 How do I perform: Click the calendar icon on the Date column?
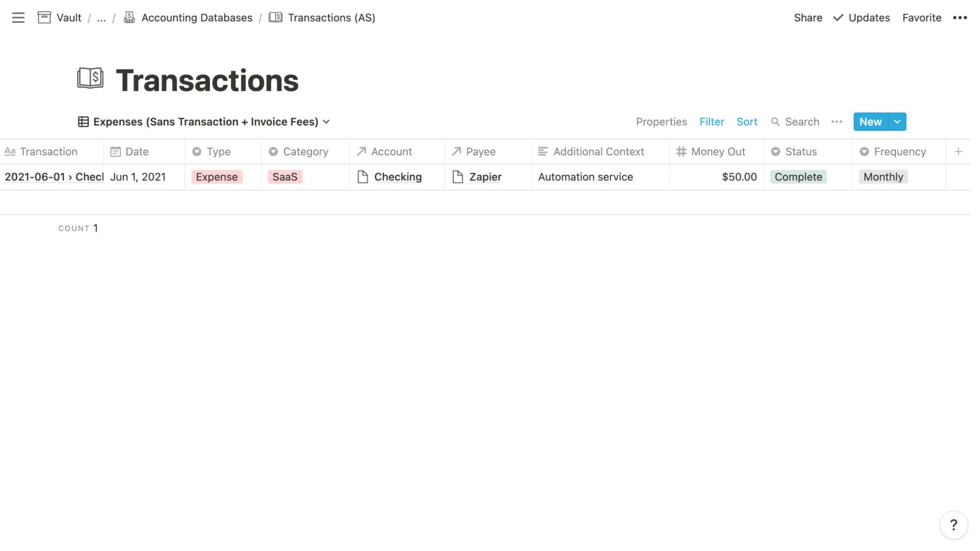116,152
